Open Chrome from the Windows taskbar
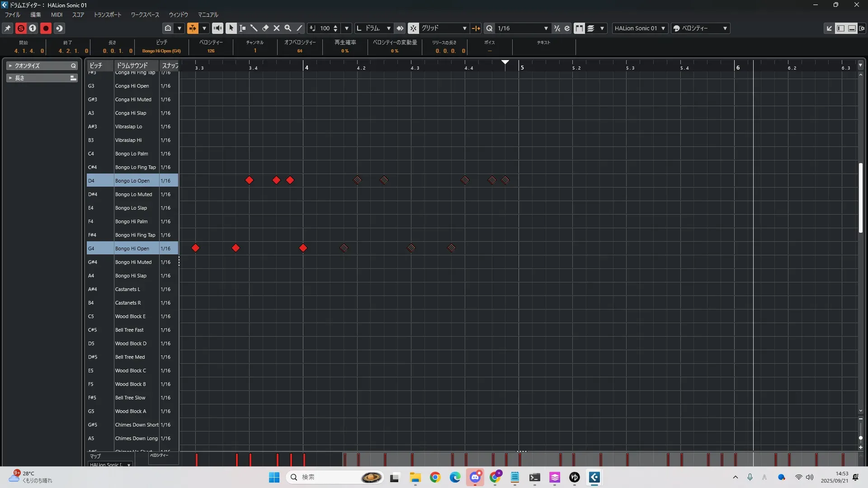This screenshot has width=868, height=488. 435,477
